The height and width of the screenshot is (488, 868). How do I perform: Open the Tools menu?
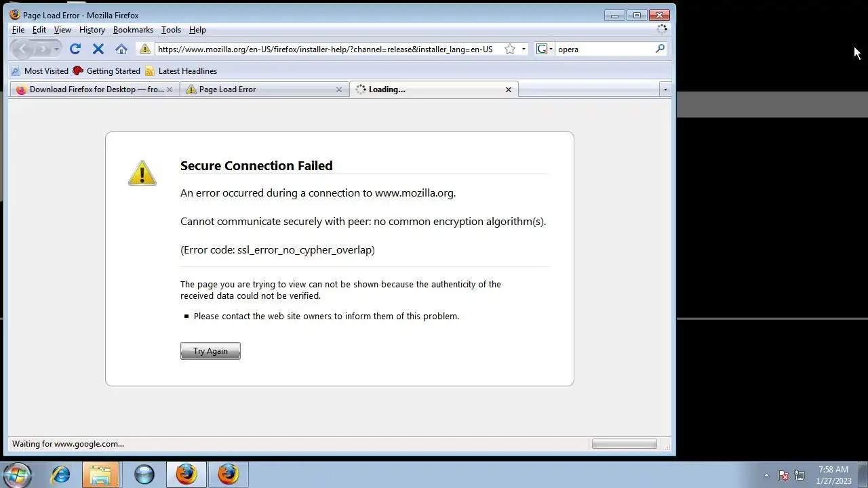171,30
